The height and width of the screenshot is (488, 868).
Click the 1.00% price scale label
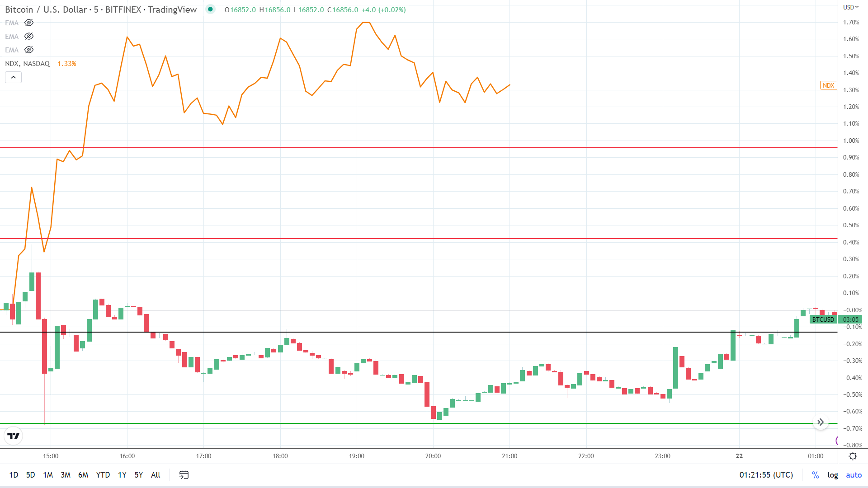pyautogui.click(x=851, y=141)
